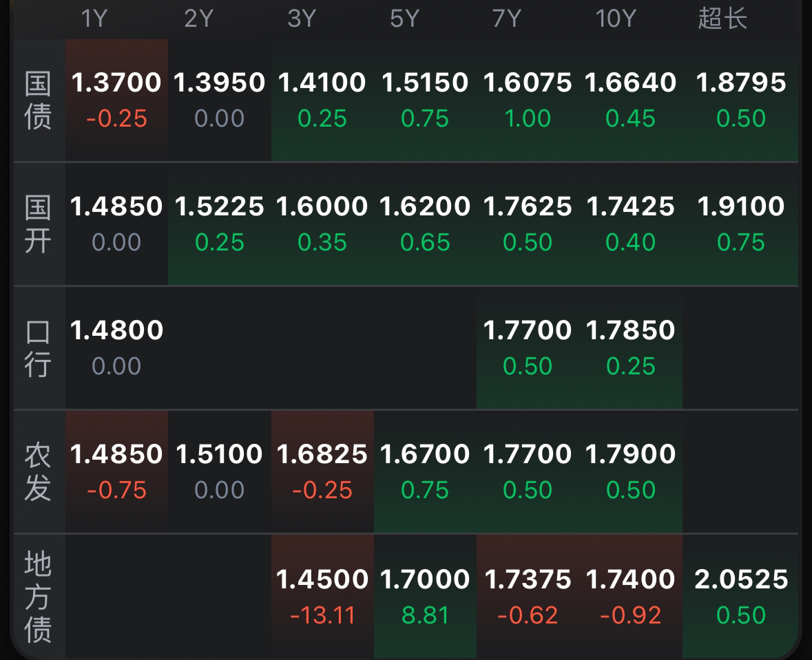
Task: Select 农发 5Y yield 1.6700 cell
Action: click(425, 471)
